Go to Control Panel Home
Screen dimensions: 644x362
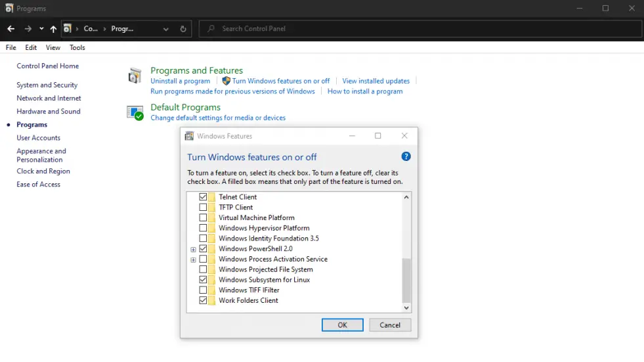pyautogui.click(x=48, y=66)
